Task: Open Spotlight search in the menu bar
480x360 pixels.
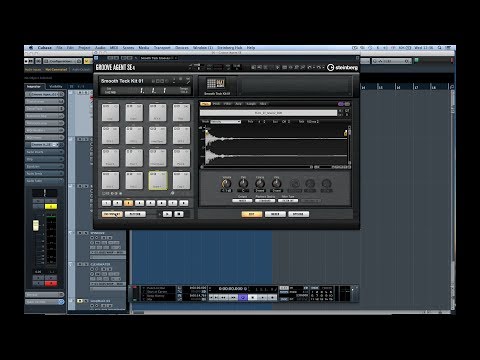Action: pos(440,48)
